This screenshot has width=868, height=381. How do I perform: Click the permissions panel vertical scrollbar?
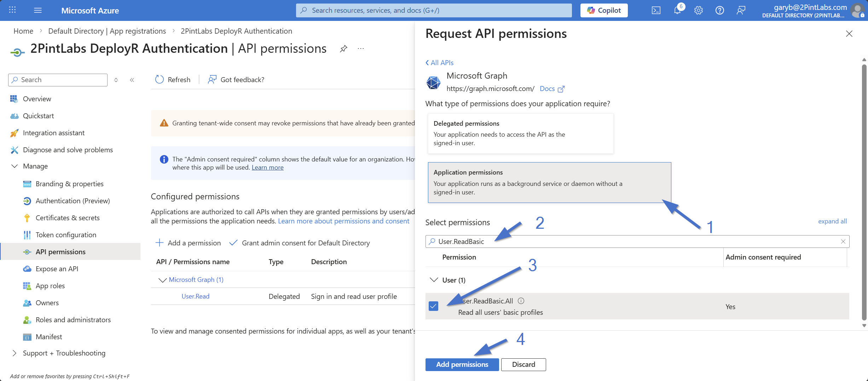click(864, 191)
